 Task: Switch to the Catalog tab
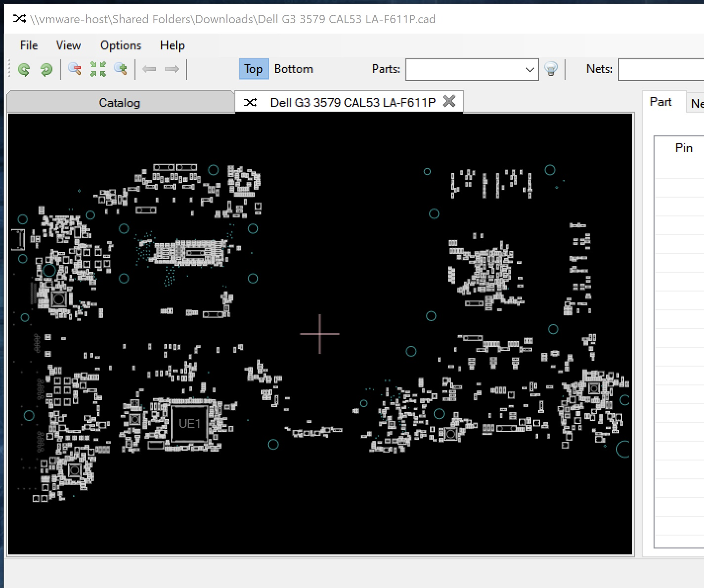click(120, 102)
